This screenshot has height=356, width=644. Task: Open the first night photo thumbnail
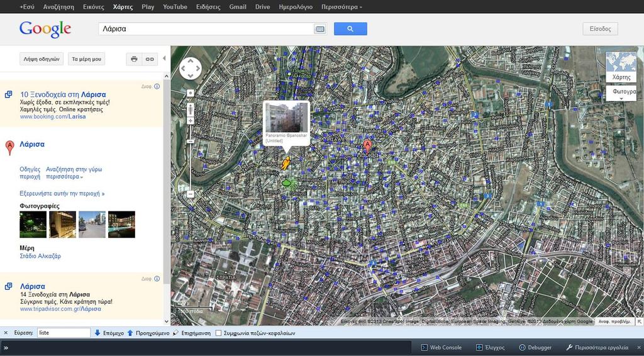tap(33, 224)
